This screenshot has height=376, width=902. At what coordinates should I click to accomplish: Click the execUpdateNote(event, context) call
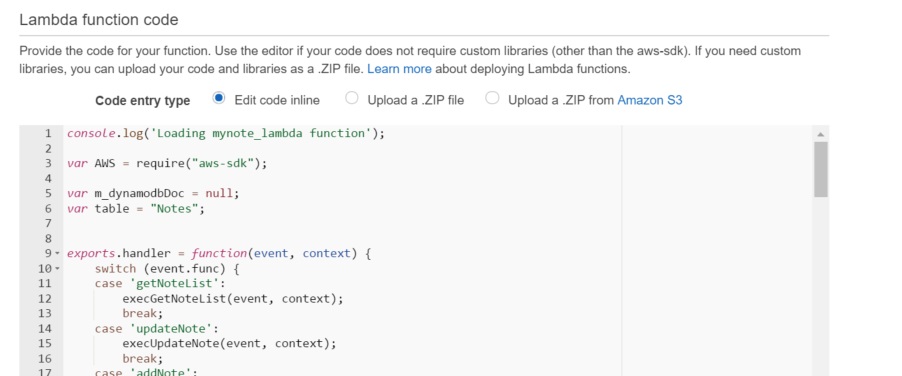click(229, 343)
